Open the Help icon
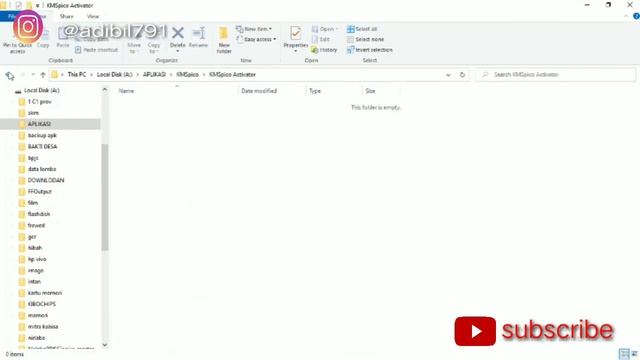Screen dimensions: 640x360 click(x=636, y=16)
